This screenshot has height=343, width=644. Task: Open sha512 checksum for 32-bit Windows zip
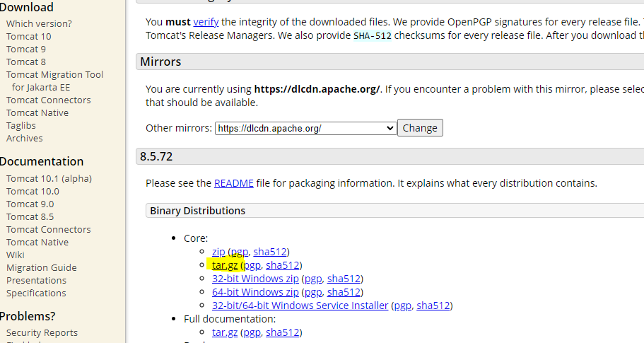[344, 279]
